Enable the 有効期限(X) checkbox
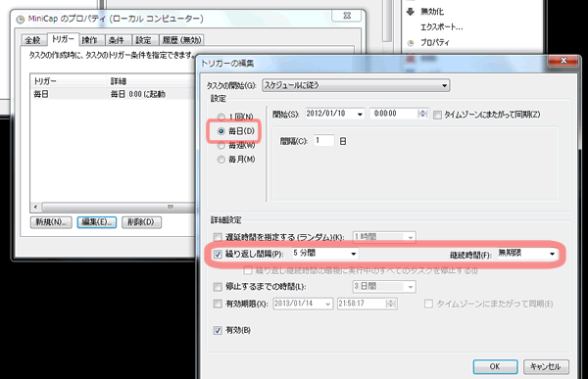 point(218,304)
